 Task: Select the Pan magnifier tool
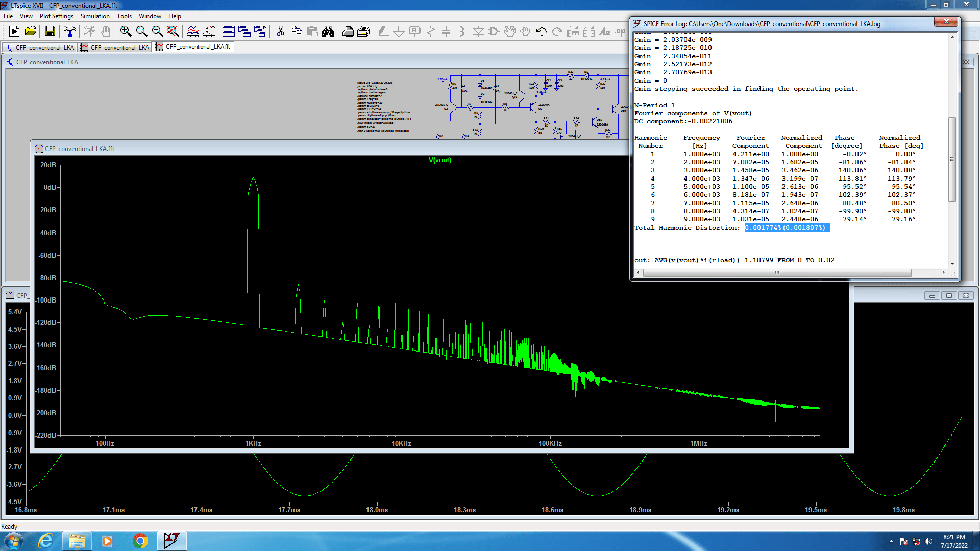tap(141, 32)
